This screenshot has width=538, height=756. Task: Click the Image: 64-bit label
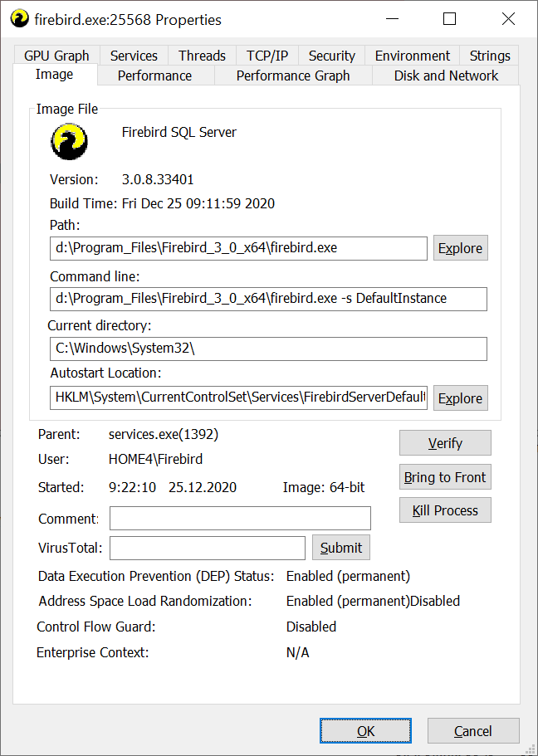click(324, 487)
